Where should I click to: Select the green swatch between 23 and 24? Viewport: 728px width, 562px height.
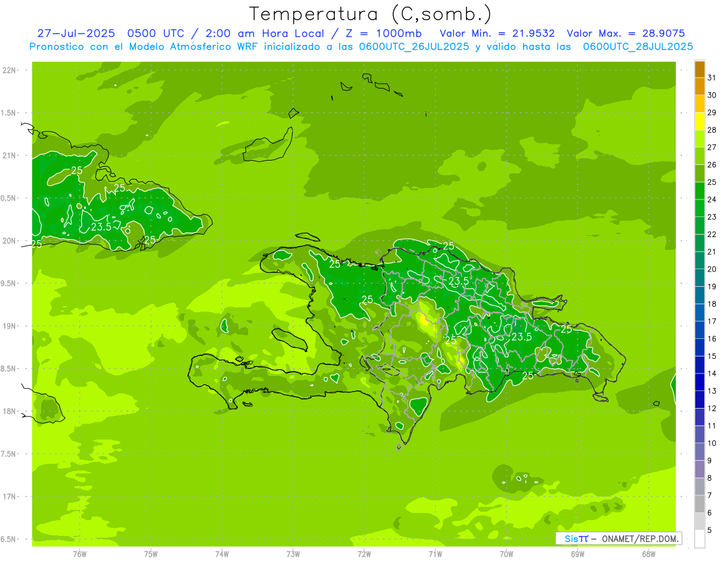pyautogui.click(x=699, y=208)
